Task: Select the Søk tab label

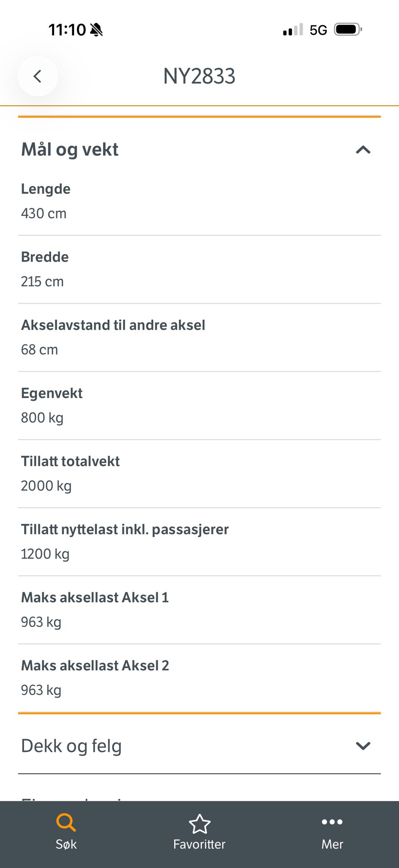Action: click(66, 844)
